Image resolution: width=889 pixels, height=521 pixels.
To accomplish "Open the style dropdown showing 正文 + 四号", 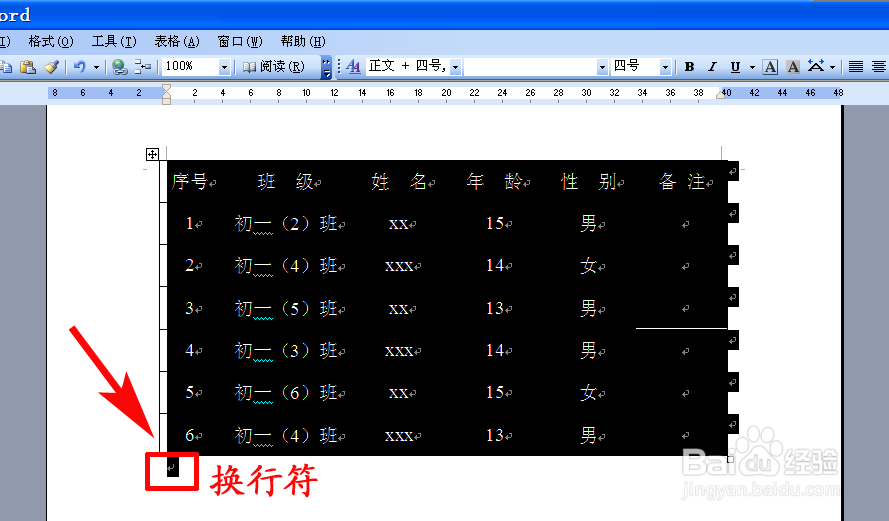I will pyautogui.click(x=455, y=67).
